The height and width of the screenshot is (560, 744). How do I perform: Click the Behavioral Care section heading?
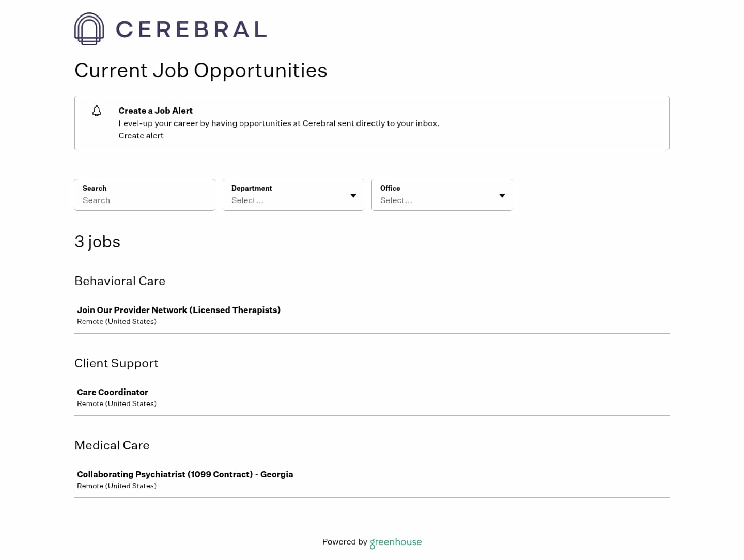120,281
